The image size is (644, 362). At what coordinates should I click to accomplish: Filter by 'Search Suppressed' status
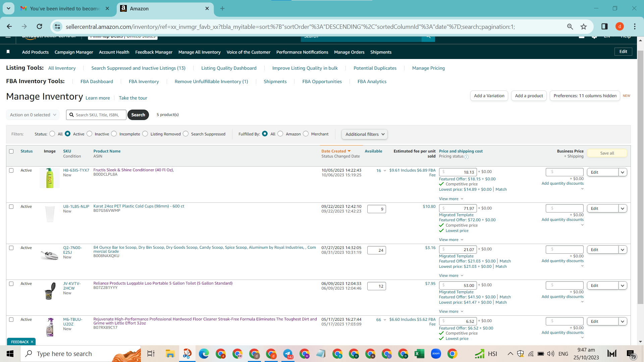pos(186,134)
